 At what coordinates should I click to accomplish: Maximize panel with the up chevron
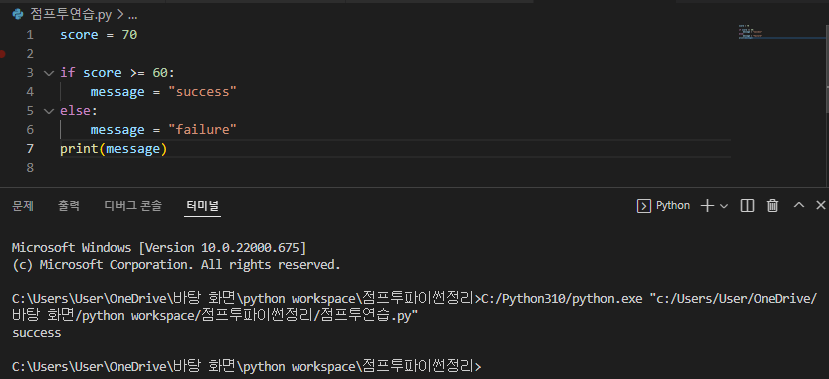pos(799,205)
